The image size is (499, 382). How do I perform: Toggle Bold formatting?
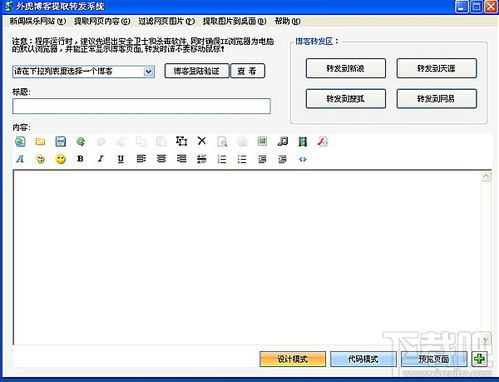[80, 159]
